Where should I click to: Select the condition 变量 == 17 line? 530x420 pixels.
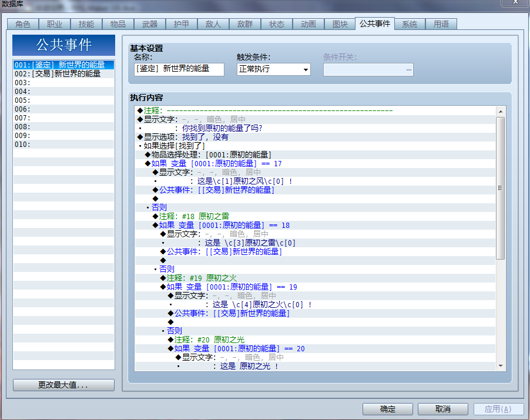click(x=315, y=163)
